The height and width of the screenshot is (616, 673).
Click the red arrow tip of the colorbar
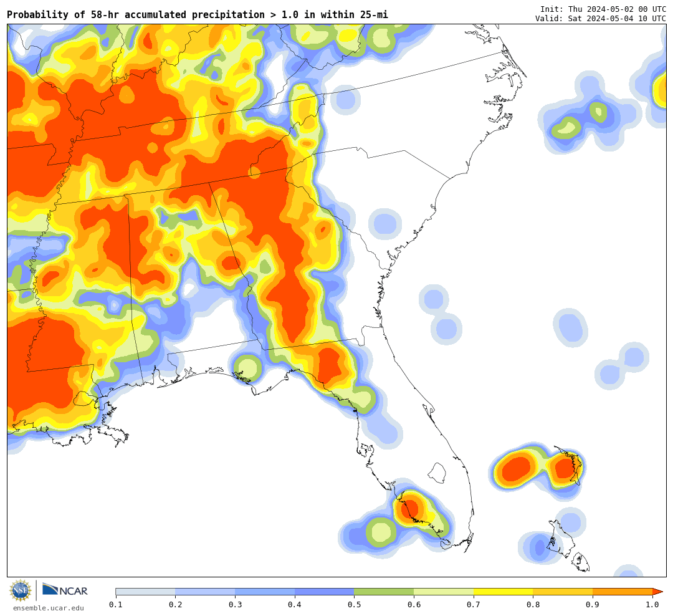(657, 592)
